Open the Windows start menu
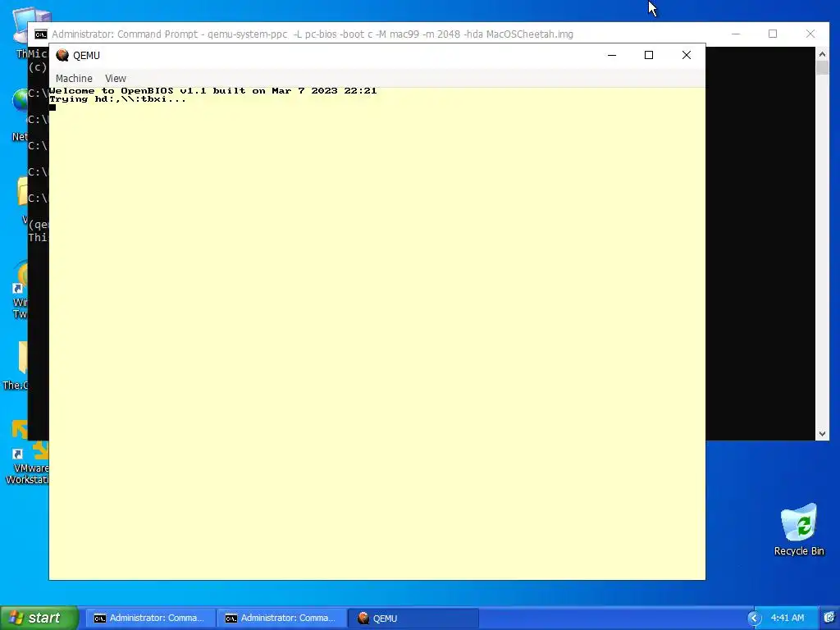The width and height of the screenshot is (840, 630). [39, 618]
